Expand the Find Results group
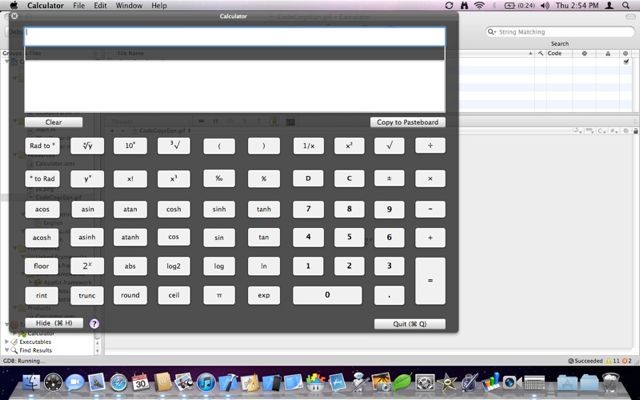Screen dimensions: 640x400 pos(7,351)
